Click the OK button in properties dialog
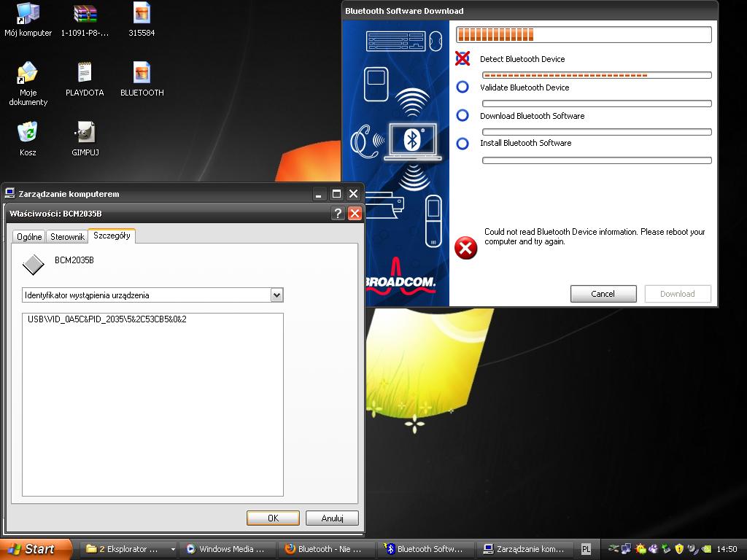The image size is (747, 560). [x=273, y=518]
